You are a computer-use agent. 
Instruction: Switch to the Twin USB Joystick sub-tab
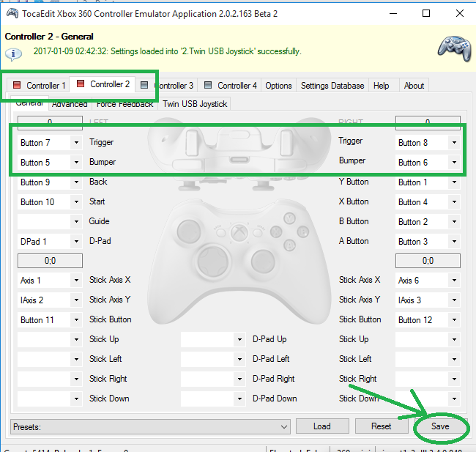[x=195, y=104]
